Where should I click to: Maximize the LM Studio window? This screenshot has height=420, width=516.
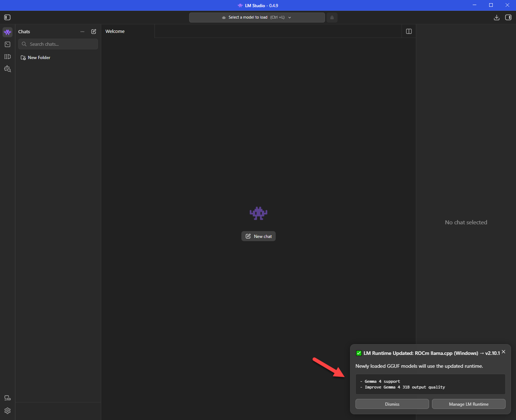point(491,5)
